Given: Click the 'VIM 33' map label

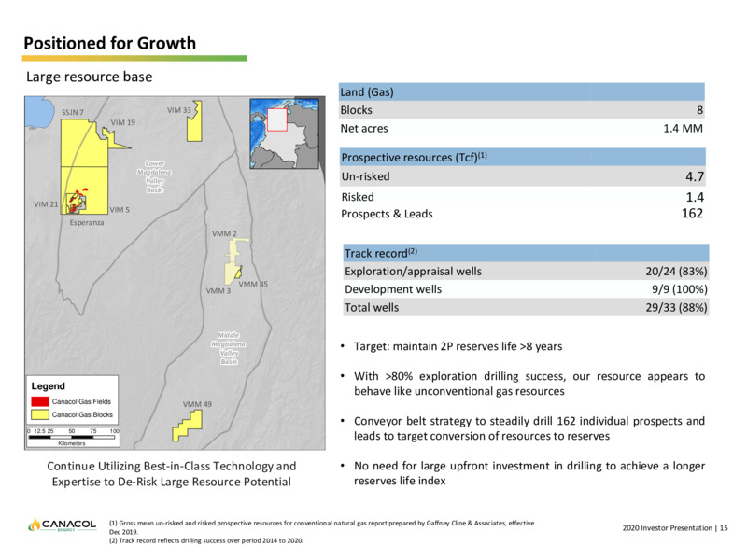Looking at the screenshot, I should (179, 110).
